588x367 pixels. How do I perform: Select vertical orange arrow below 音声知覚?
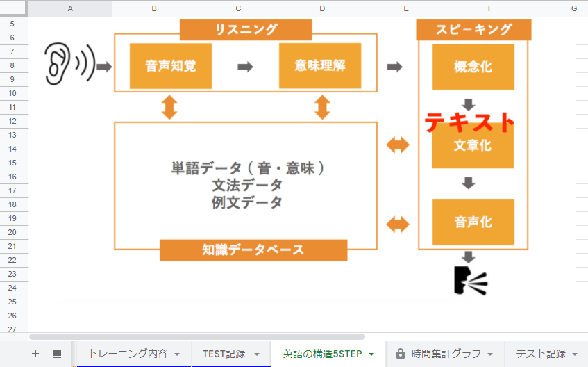click(169, 108)
